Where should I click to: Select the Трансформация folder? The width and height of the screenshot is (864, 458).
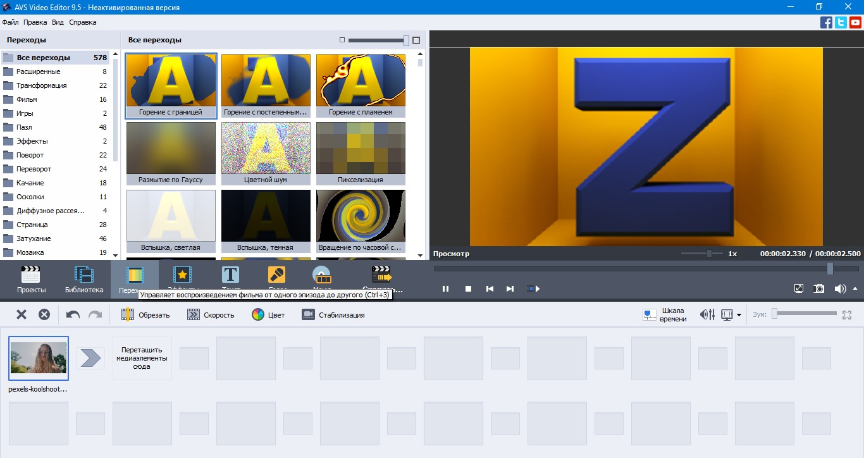(x=55, y=85)
